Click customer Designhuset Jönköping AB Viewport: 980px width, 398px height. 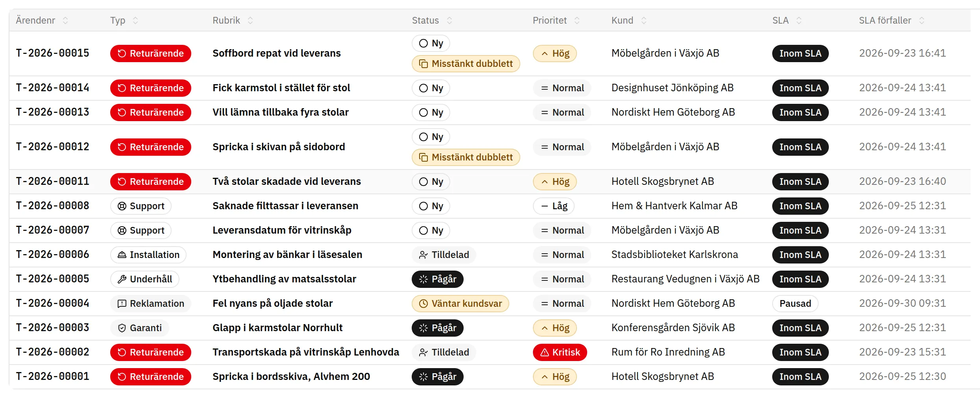672,88
